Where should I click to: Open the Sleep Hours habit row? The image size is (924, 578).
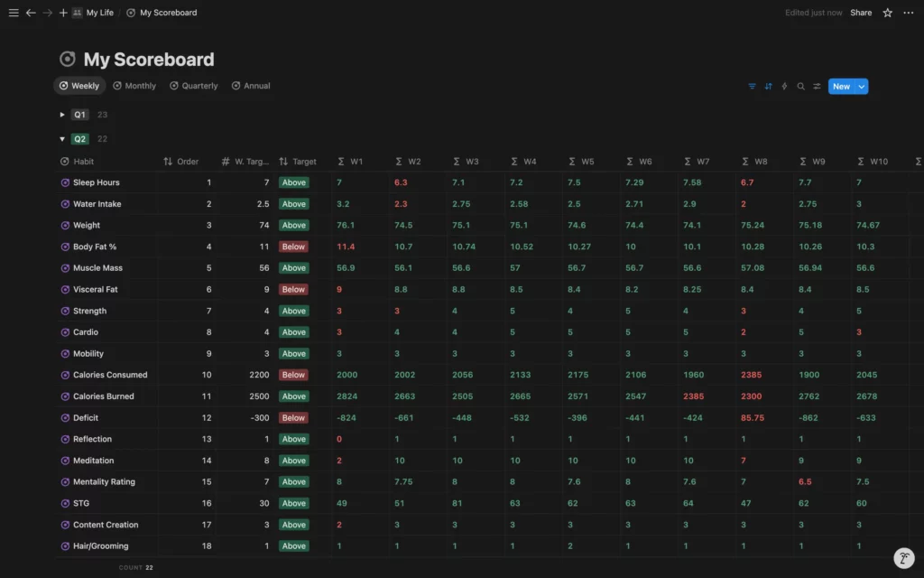(96, 182)
